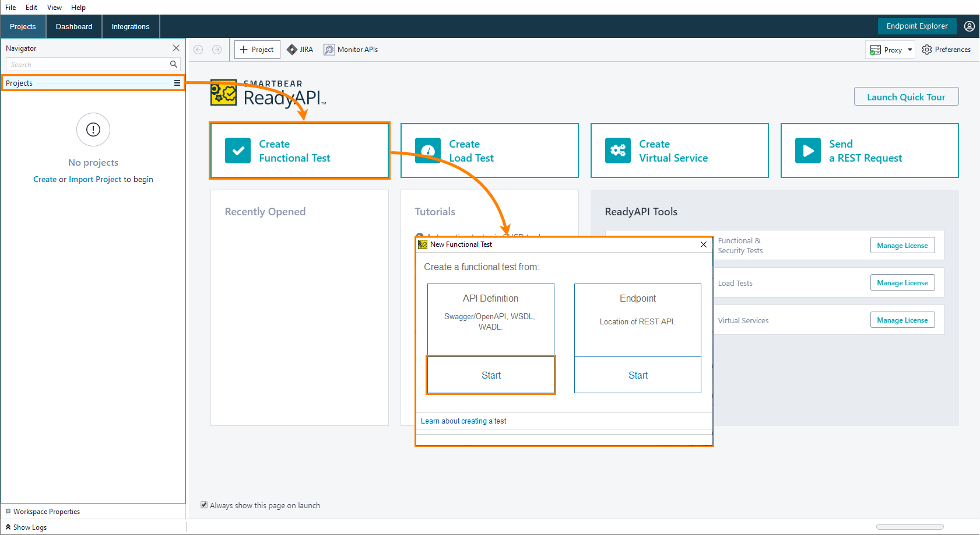
Task: Toggle Always show this page on launch
Action: [204, 505]
